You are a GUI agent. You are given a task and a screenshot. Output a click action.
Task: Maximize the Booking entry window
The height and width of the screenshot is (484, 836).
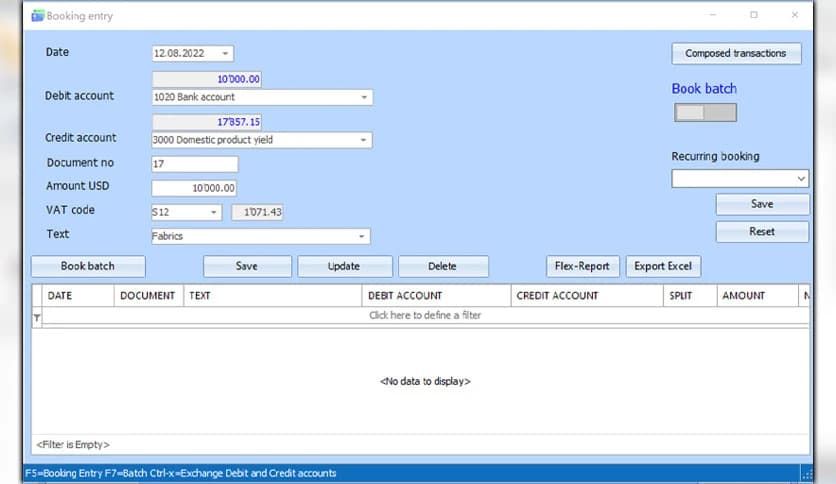point(753,15)
